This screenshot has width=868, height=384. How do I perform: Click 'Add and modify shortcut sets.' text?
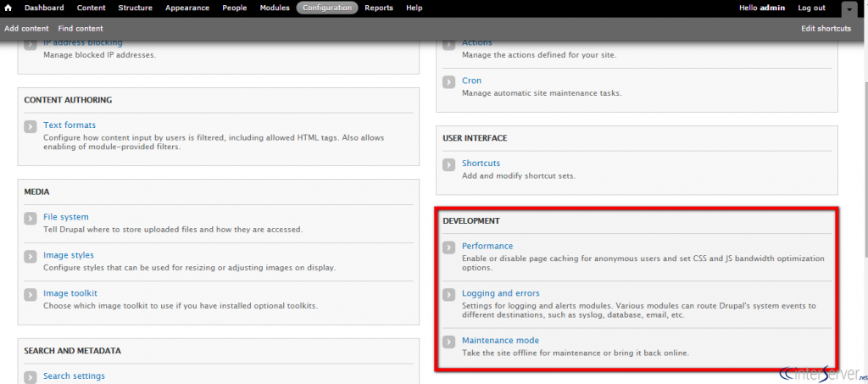(519, 176)
